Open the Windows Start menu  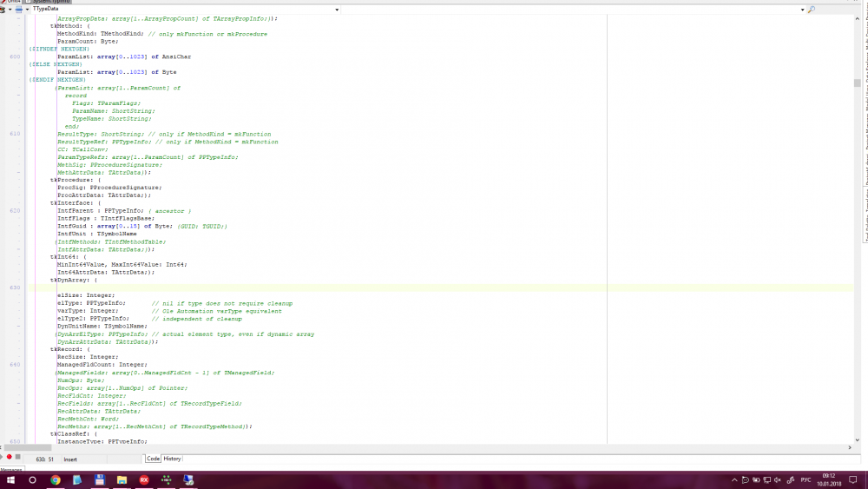point(10,479)
